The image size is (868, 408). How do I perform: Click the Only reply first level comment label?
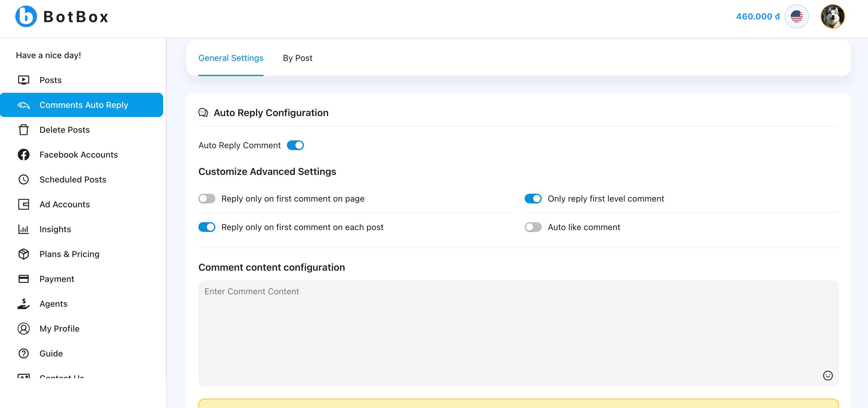(x=606, y=199)
